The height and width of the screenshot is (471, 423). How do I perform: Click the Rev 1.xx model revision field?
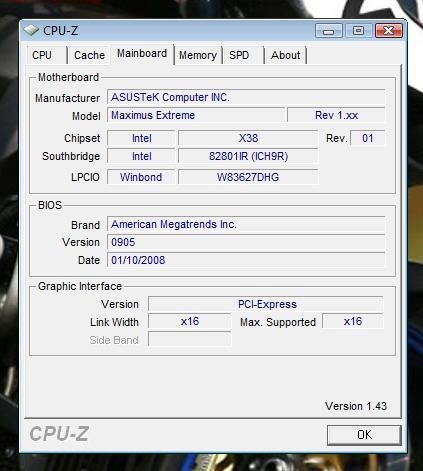tap(336, 115)
